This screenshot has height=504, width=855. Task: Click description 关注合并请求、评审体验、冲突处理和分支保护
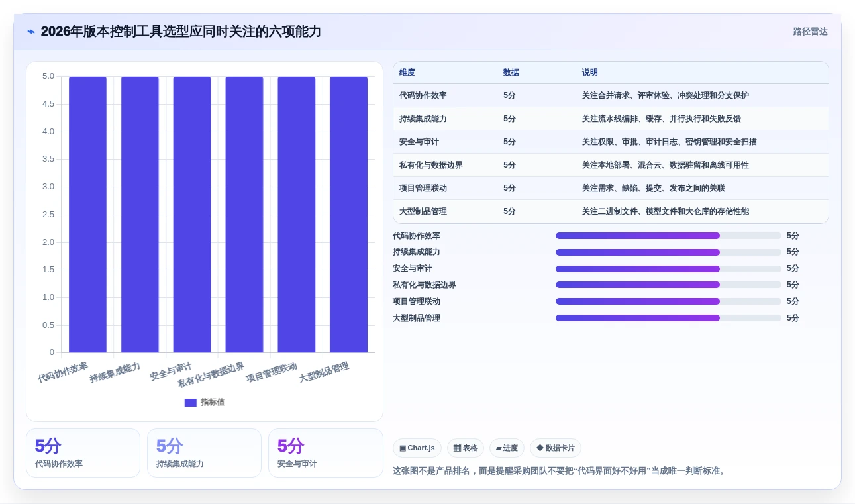(x=666, y=95)
